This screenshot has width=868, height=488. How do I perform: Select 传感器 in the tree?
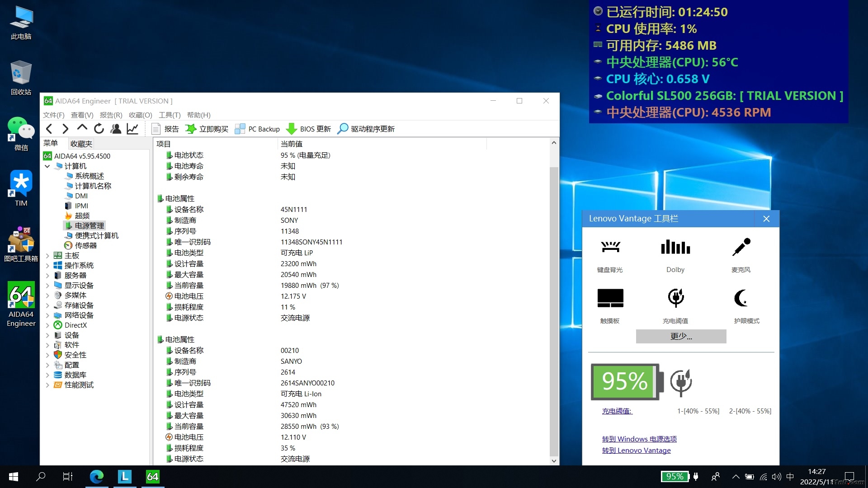pyautogui.click(x=80, y=246)
